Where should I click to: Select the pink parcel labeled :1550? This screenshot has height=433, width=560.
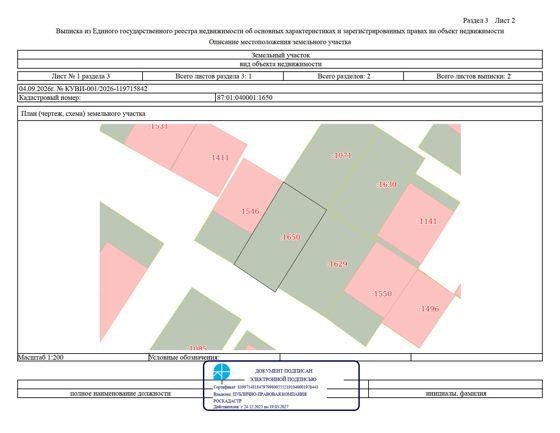coord(380,282)
